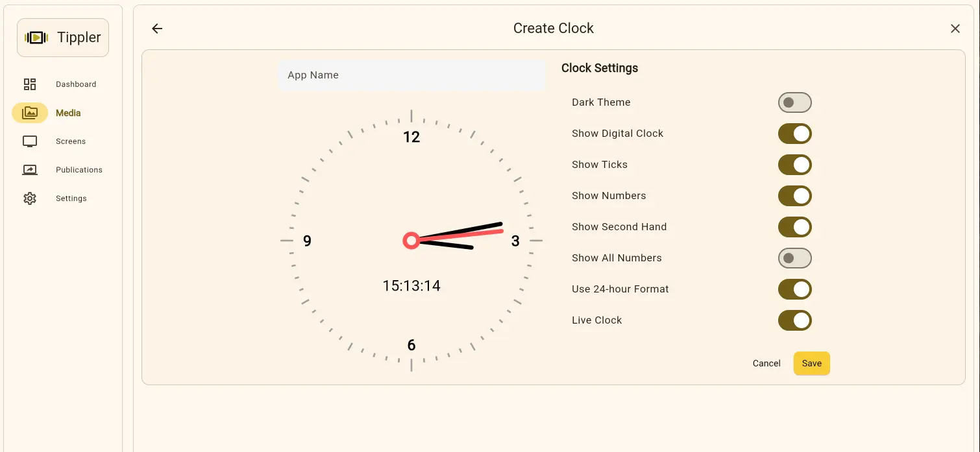Go back using the left arrow

tap(157, 29)
